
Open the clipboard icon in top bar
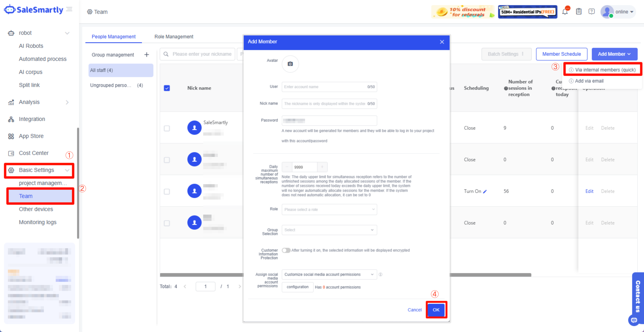click(578, 12)
